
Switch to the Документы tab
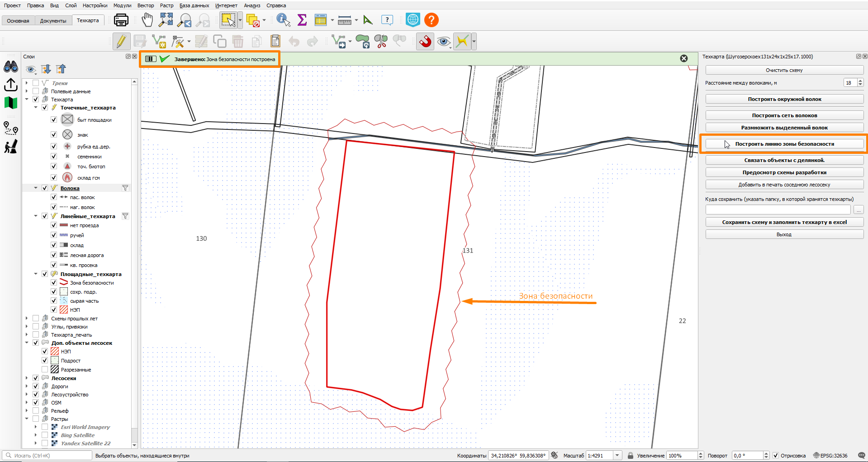(53, 21)
